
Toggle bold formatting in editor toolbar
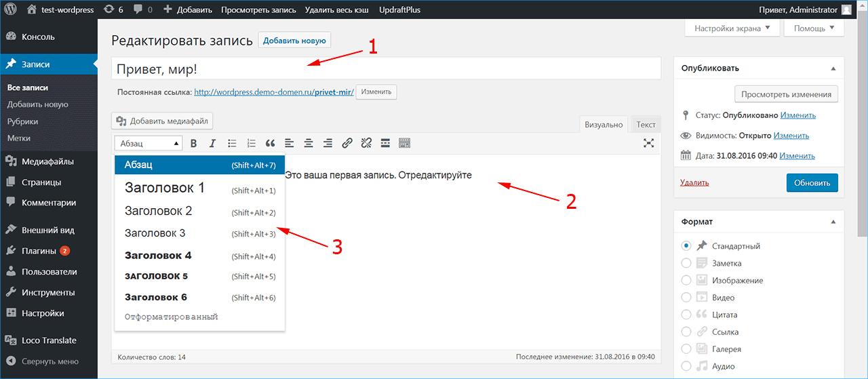point(193,143)
